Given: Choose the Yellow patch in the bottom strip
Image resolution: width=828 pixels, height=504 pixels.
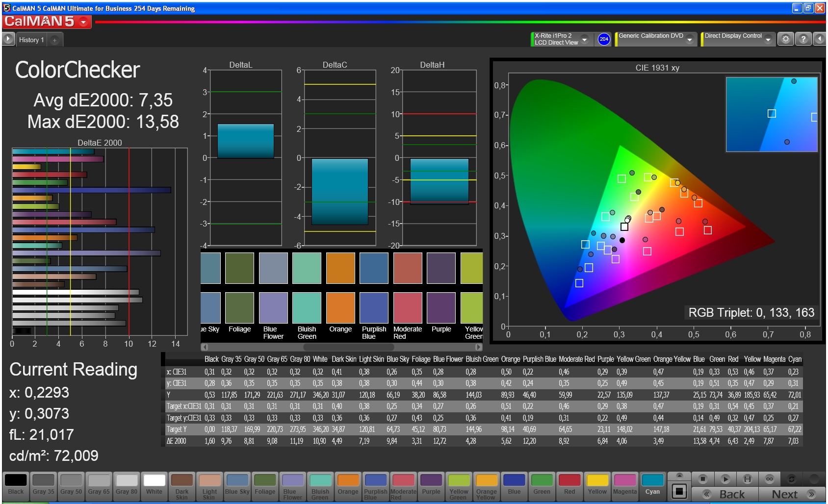Looking at the screenshot, I should [597, 486].
